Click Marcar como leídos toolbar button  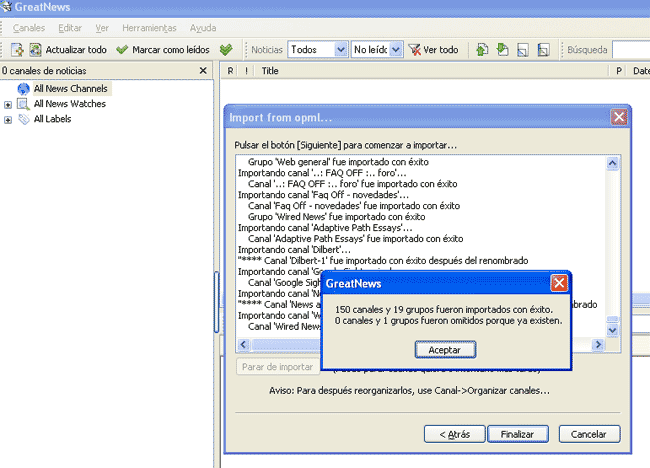tap(163, 50)
